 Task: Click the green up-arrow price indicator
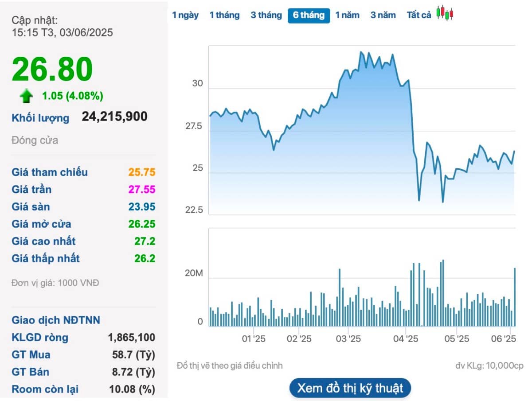click(x=27, y=96)
